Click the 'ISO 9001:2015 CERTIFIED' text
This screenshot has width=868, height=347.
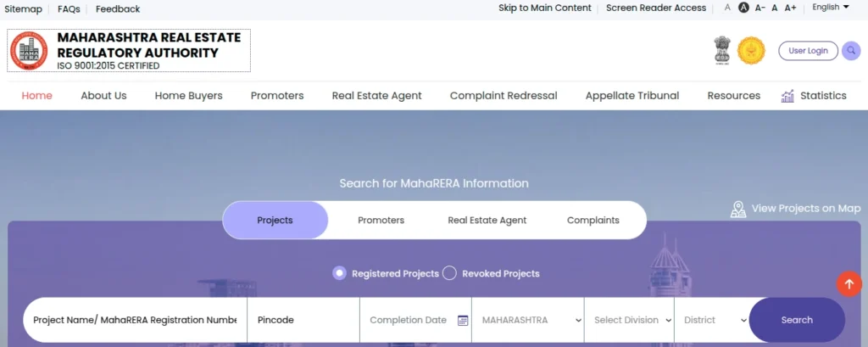click(108, 66)
